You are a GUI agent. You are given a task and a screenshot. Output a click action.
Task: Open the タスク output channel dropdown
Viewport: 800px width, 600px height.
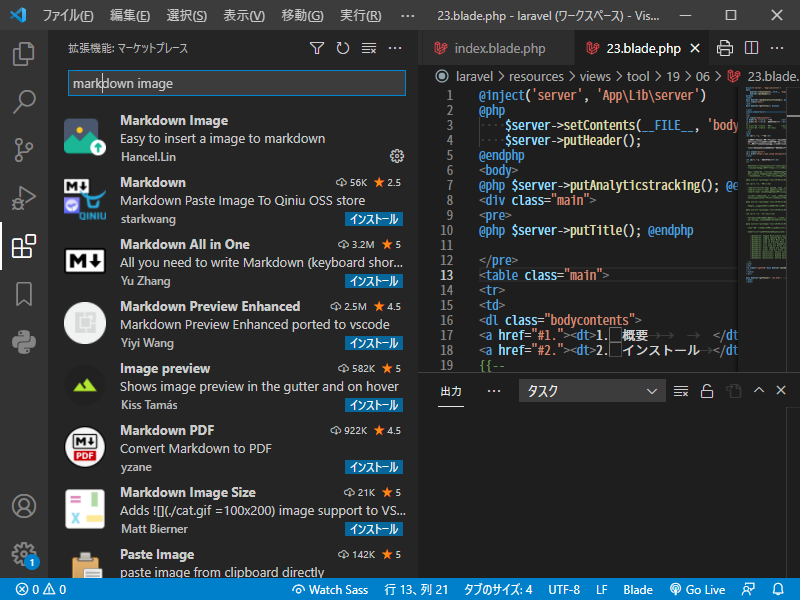pyautogui.click(x=591, y=391)
